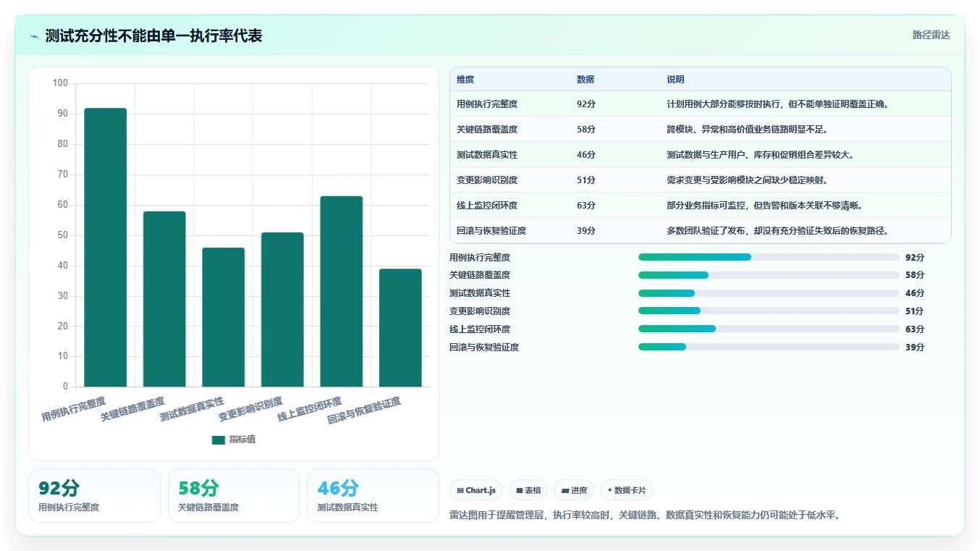Click the 58分 value in the table

(586, 130)
